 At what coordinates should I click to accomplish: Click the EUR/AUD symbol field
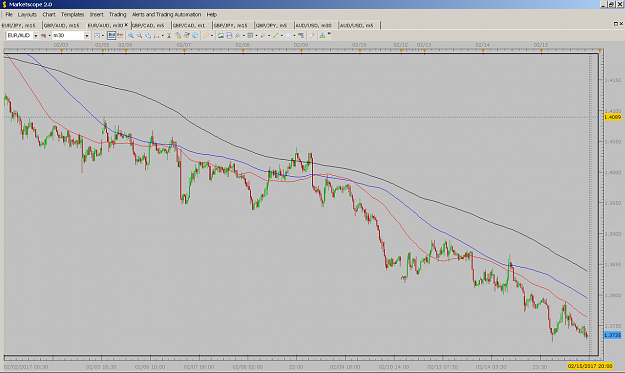tap(20, 35)
